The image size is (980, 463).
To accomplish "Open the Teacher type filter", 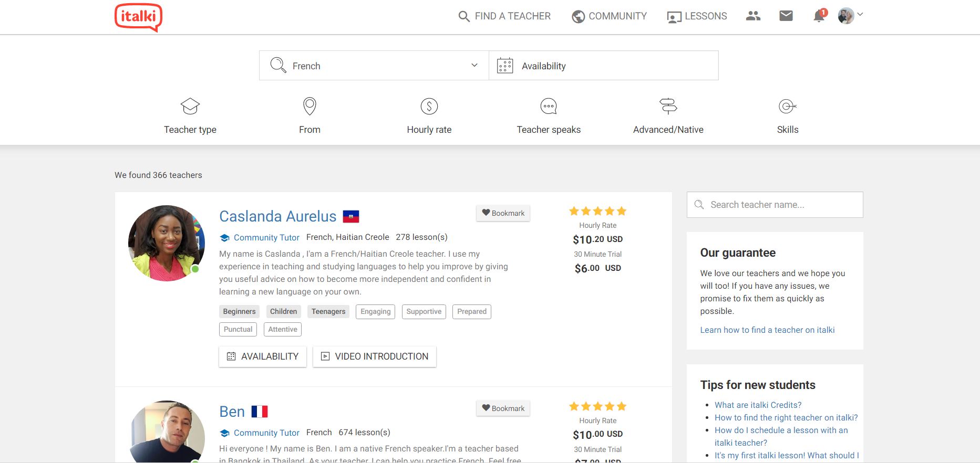I will tap(190, 116).
